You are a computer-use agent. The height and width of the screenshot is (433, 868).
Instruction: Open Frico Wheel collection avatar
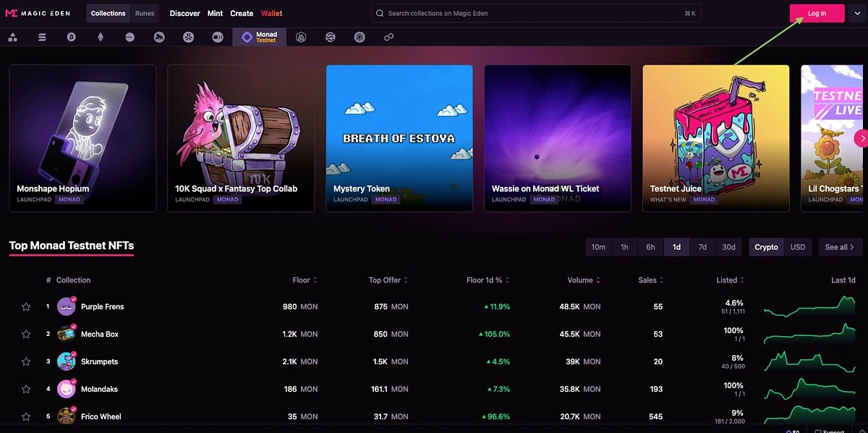point(67,416)
